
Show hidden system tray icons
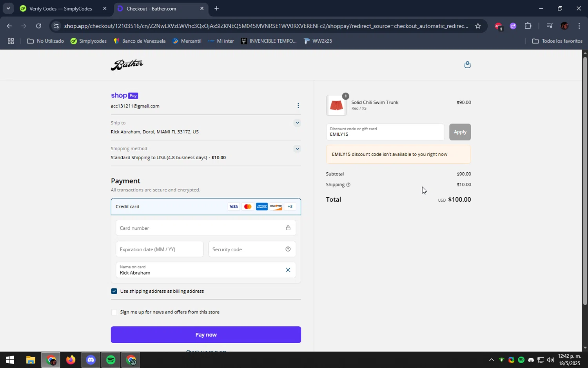pos(491,360)
